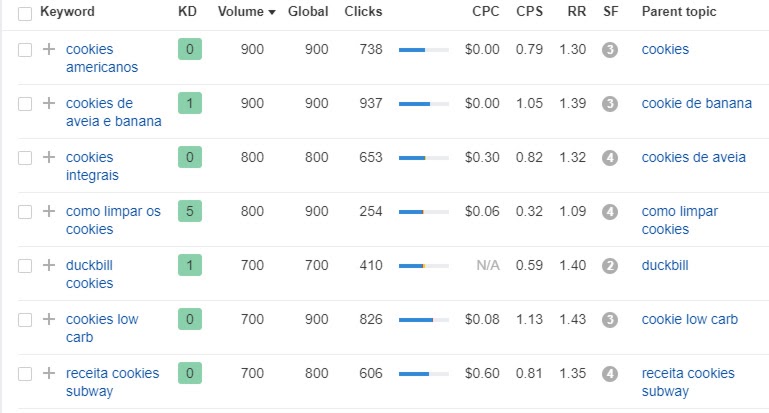Click the Clicks column header
Screen dimensions: 769x413
pyautogui.click(x=363, y=11)
